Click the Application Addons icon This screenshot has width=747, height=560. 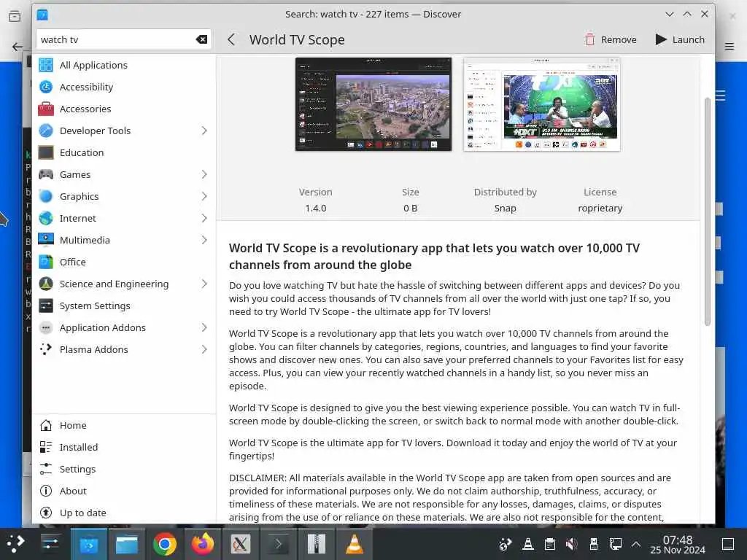[46, 327]
